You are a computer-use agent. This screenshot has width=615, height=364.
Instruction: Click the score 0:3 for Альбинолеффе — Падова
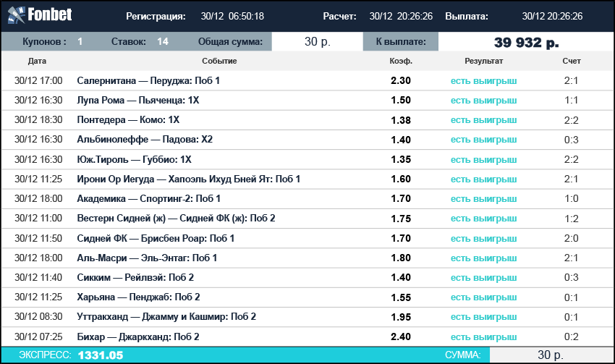coord(571,140)
